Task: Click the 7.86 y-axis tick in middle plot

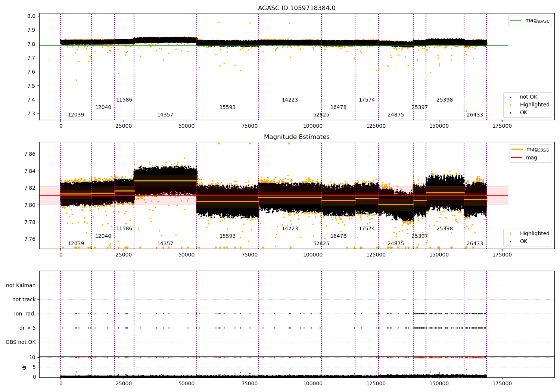Action: 30,154
